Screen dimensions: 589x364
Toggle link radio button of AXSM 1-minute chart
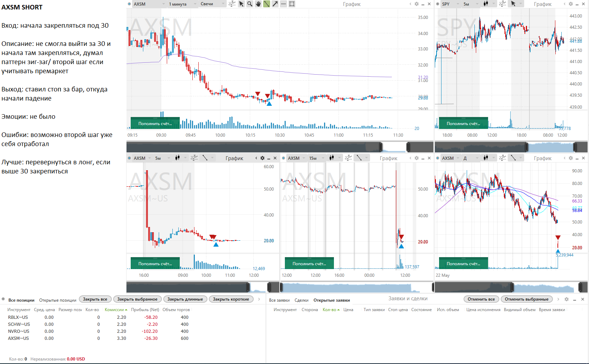(x=129, y=4)
